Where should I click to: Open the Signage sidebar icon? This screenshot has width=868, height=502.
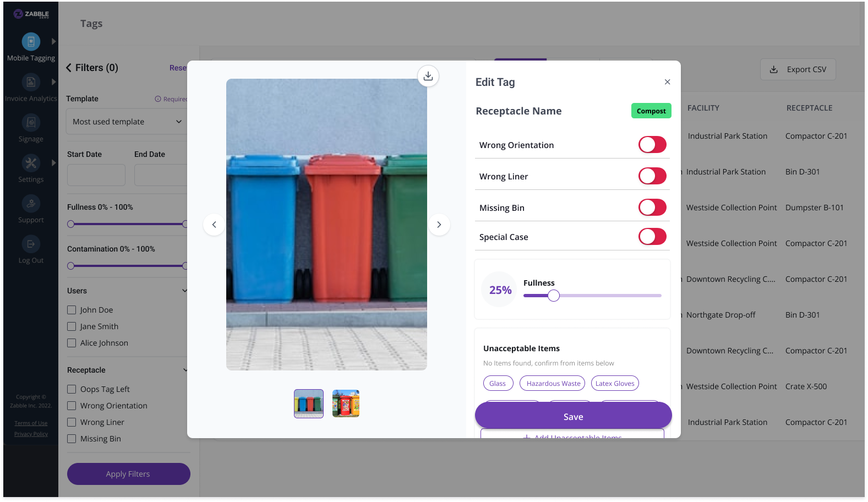[x=31, y=123]
